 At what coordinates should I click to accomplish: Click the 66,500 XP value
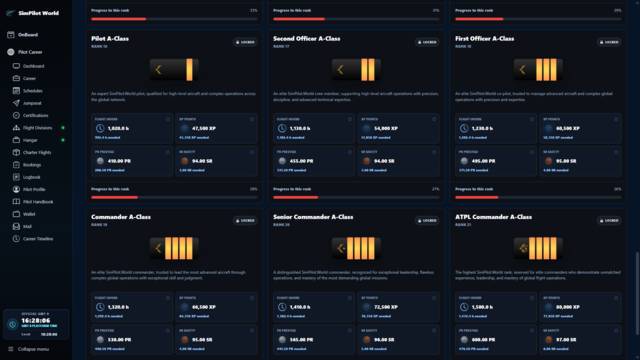click(204, 307)
